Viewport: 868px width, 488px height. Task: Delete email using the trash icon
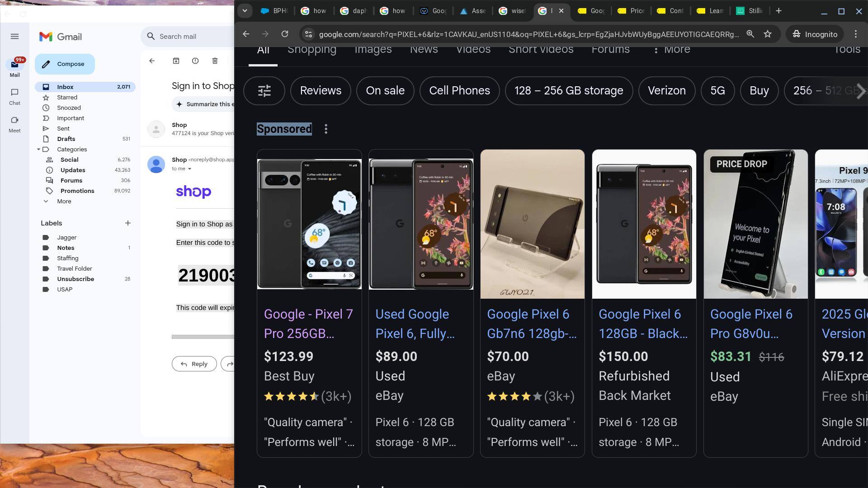click(x=215, y=61)
